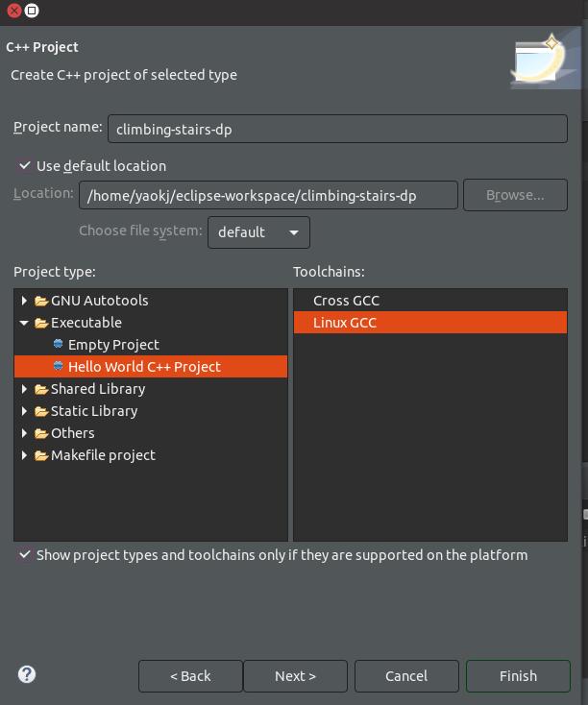This screenshot has width=588, height=705.
Task: Toggle show supported project types checkbox
Action: tap(24, 555)
